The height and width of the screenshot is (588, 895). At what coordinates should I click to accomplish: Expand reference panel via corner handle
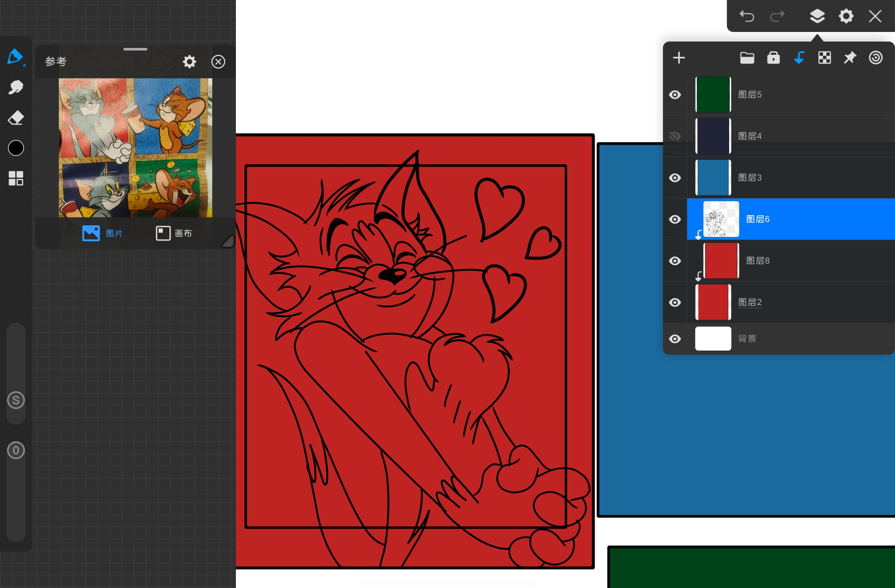(228, 241)
